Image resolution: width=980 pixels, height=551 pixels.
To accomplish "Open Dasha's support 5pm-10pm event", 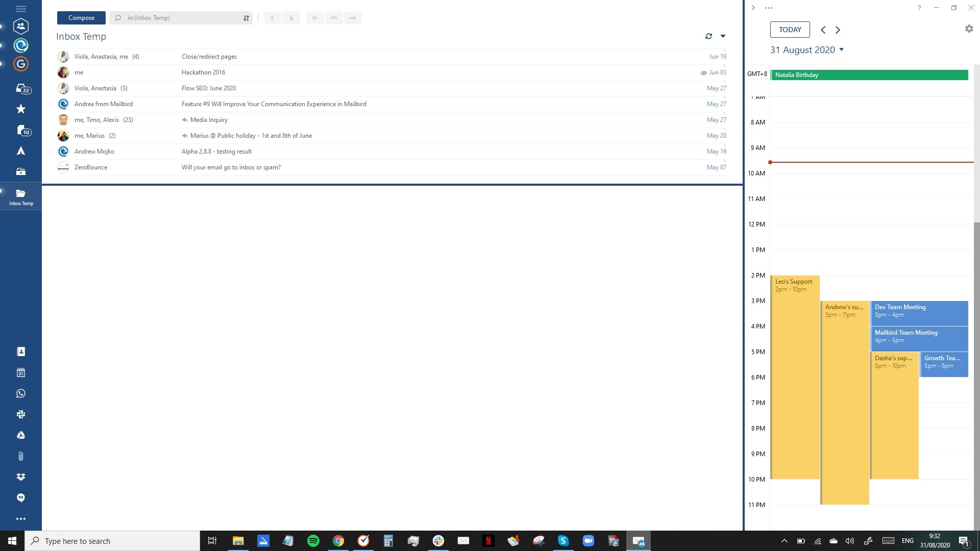I will [894, 416].
